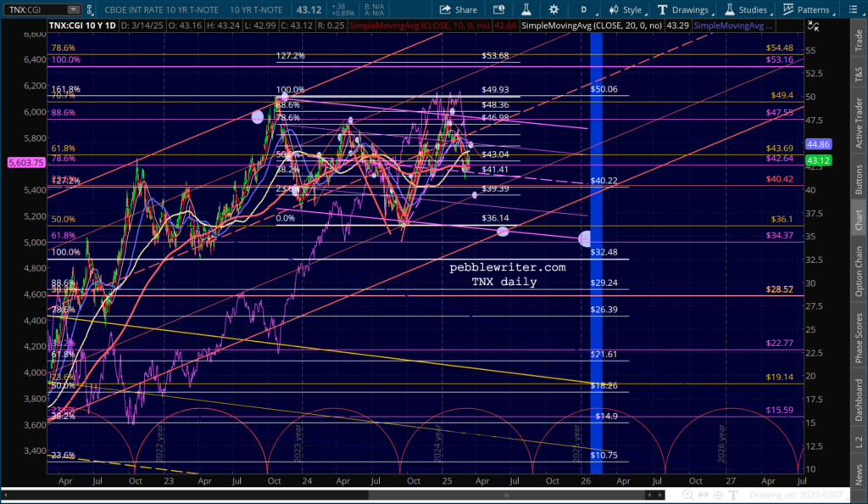Click the pebblewriter.com text annotation
The image size is (868, 504).
pos(508,267)
